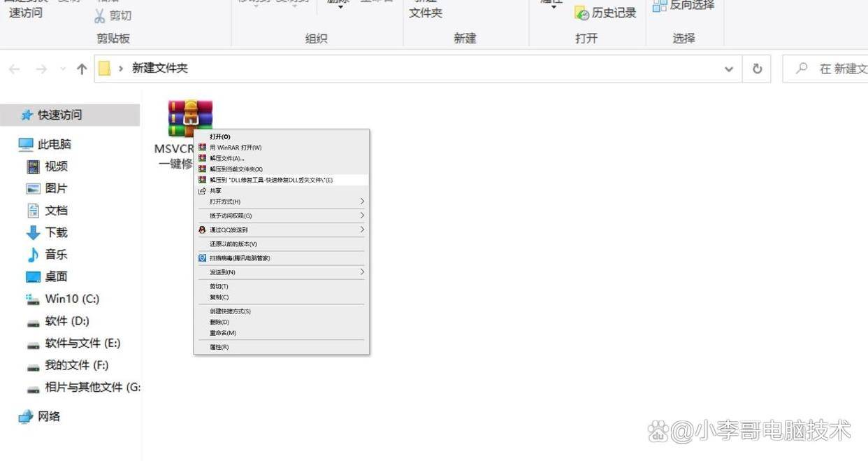Select 用 WinRAR 打开(W) menu entry
Screen dimensions: 868x461
click(282, 148)
